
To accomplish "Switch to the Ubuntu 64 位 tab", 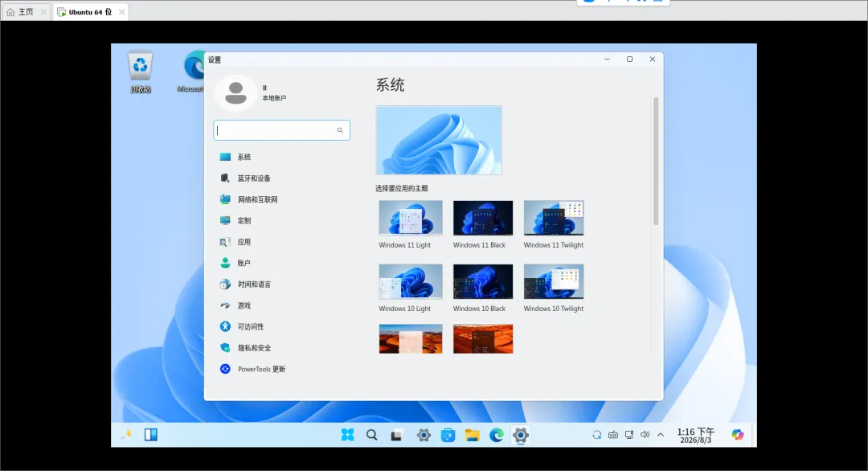I will pyautogui.click(x=92, y=11).
